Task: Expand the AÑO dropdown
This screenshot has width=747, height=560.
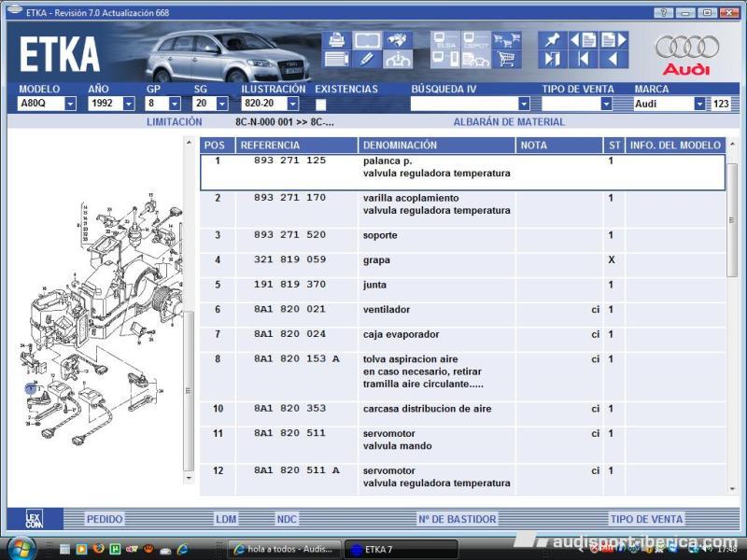Action: coord(129,104)
